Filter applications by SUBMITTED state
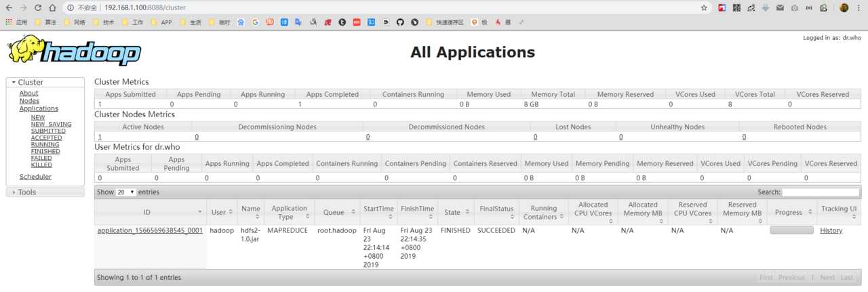868x292 pixels. [48, 131]
